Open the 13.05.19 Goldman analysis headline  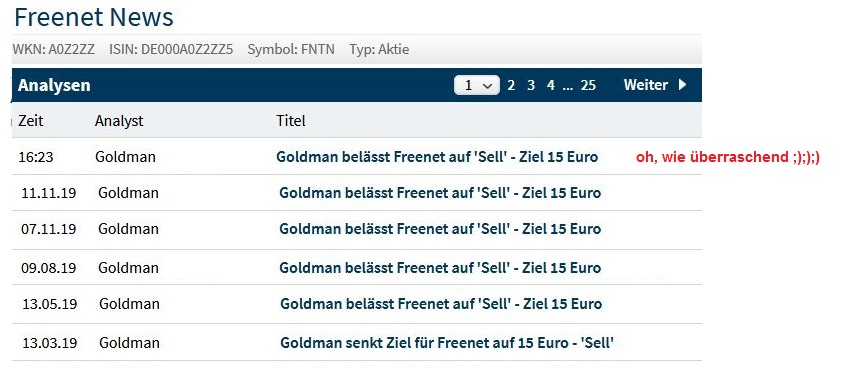click(441, 304)
